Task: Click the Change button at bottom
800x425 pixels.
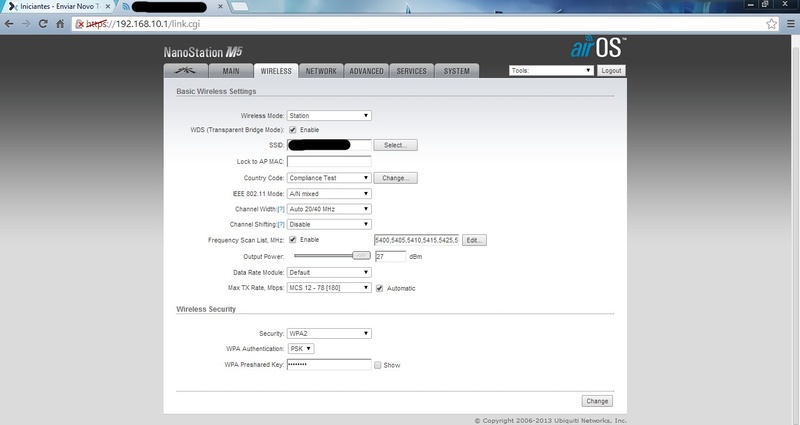Action: [597, 401]
